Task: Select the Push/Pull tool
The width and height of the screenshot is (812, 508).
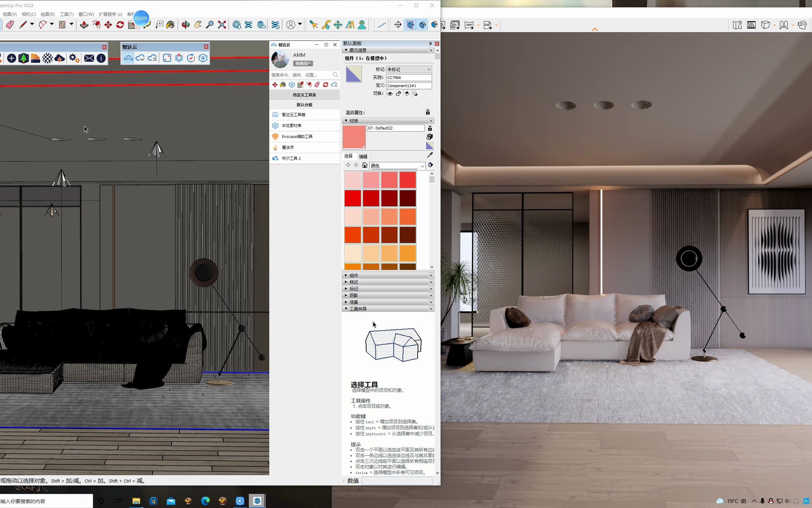Action: click(84, 25)
